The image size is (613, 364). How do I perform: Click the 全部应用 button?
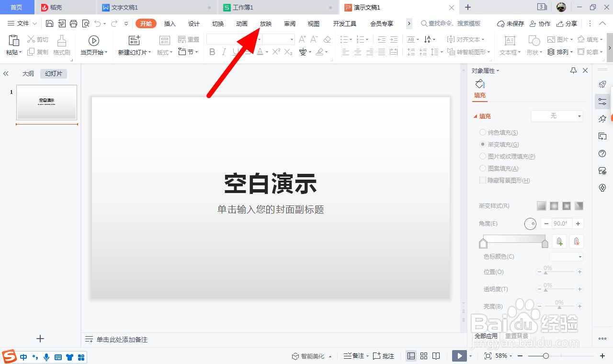(x=486, y=336)
